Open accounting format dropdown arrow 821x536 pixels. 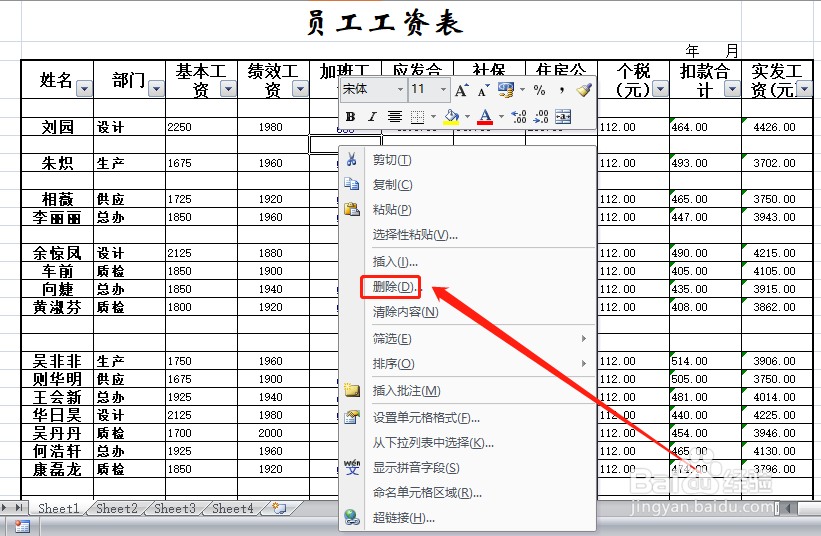[522, 90]
